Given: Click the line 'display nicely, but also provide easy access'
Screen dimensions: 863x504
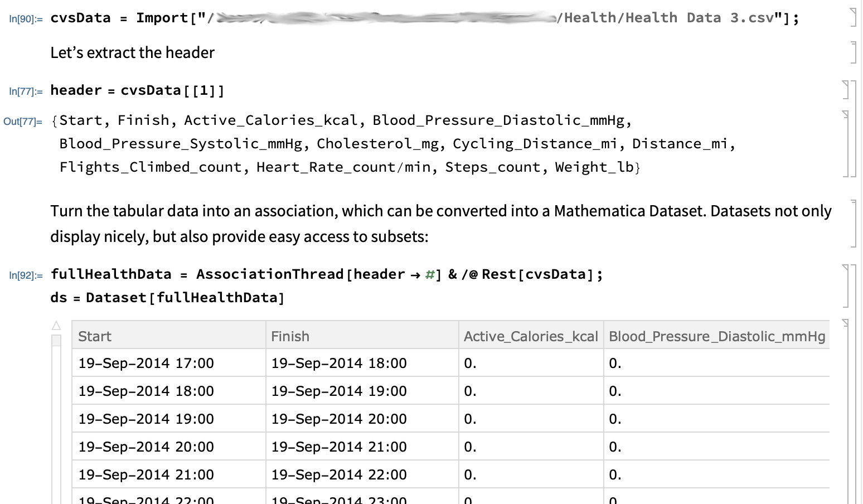Looking at the screenshot, I should [x=239, y=237].
